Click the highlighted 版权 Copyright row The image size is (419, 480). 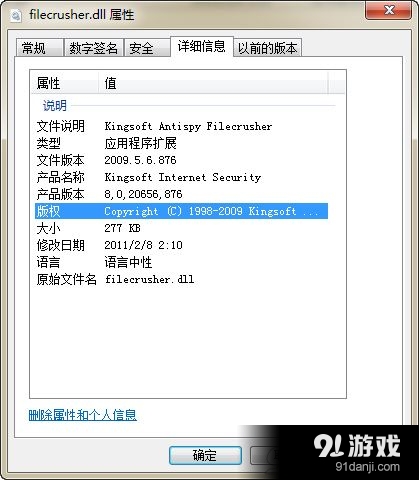click(x=181, y=211)
